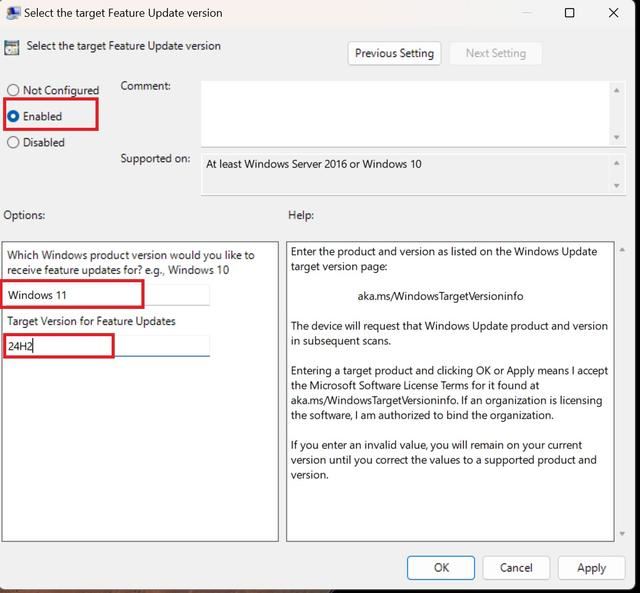Image resolution: width=640 pixels, height=593 pixels.
Task: Focus the Comment text box
Action: pyautogui.click(x=405, y=112)
